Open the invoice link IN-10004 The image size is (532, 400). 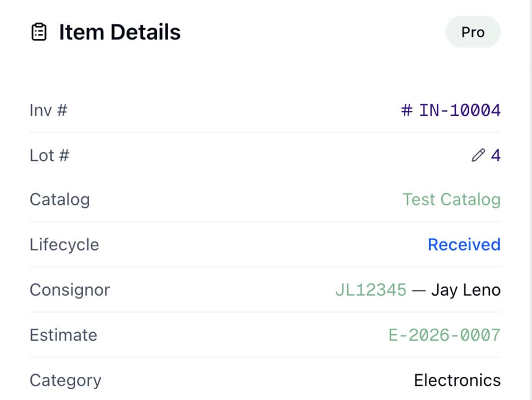(x=460, y=110)
